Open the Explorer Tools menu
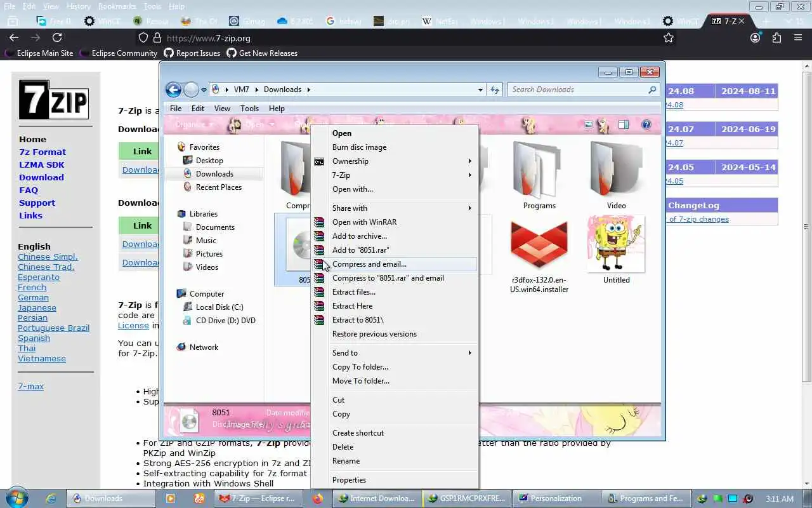The height and width of the screenshot is (508, 812). coord(249,109)
